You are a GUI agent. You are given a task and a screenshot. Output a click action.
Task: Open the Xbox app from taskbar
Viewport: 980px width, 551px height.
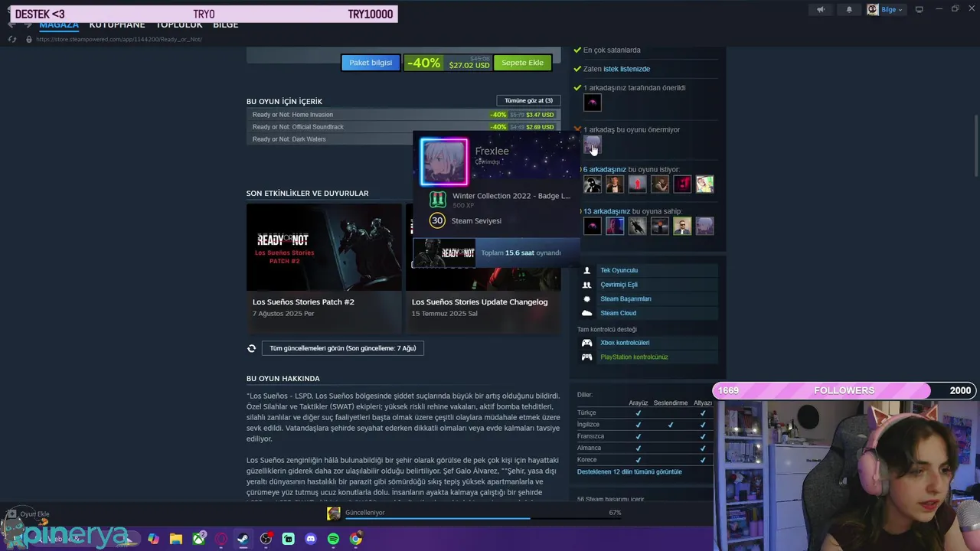click(199, 539)
